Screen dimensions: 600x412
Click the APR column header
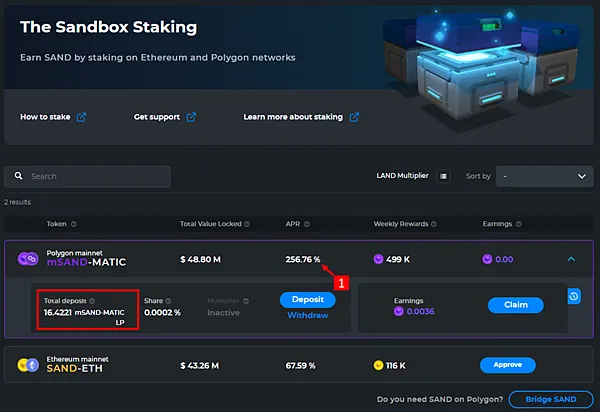point(293,224)
